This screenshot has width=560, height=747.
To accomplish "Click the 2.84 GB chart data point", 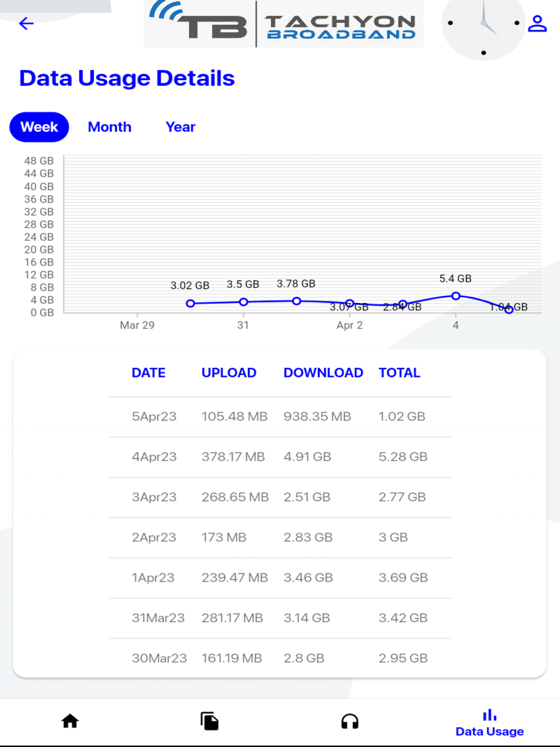I will tap(403, 305).
